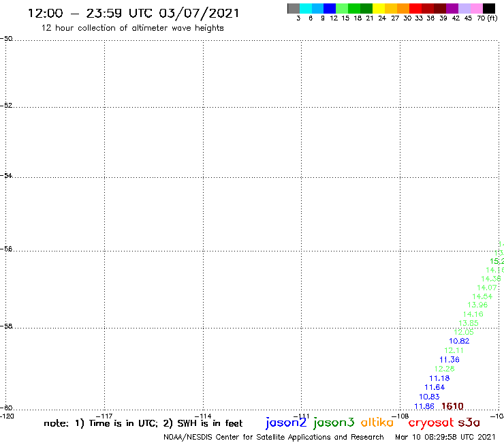Viewport: 504px width, 443px height.
Task: Select the jason3 satellite legend label
Action: pos(334,423)
